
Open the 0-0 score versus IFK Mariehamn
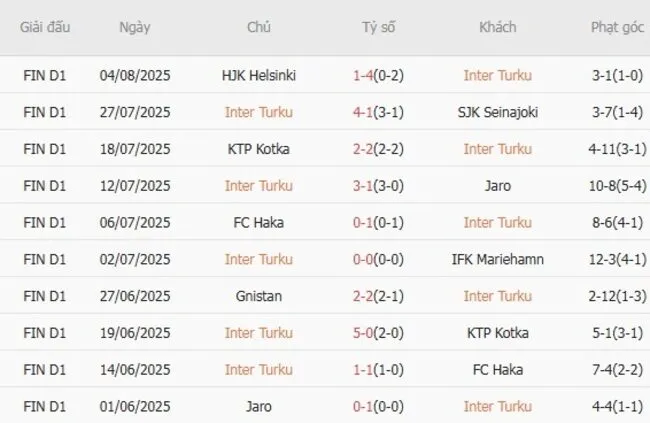tap(364, 259)
